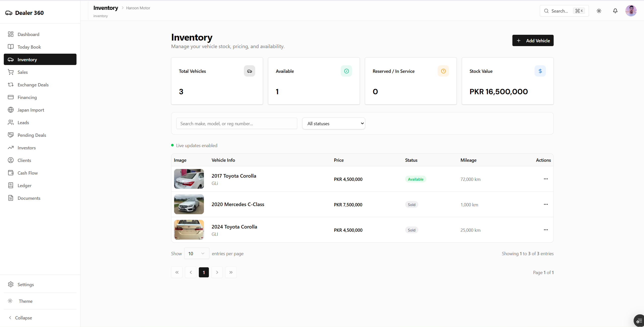This screenshot has width=644, height=327.
Task: Click the Sales shopping cart icon
Action: (11, 72)
